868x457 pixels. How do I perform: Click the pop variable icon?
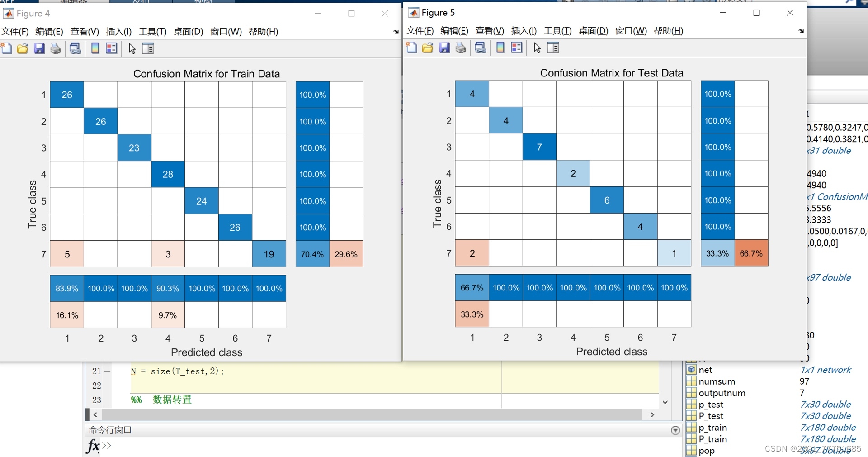[x=691, y=450]
